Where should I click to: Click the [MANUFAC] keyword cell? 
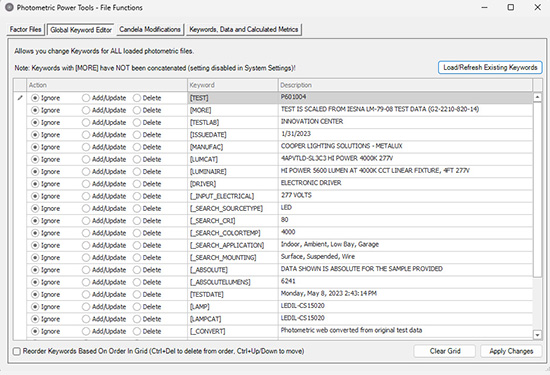click(233, 147)
